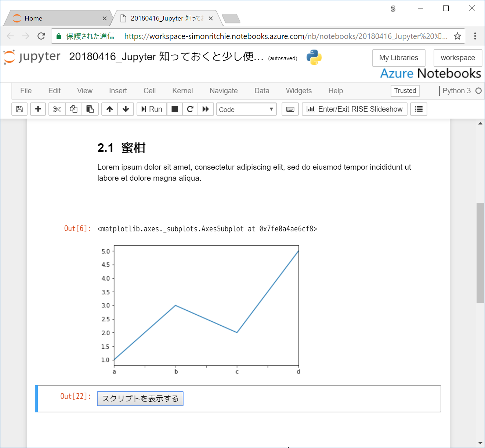485x448 pixels.
Task: Open the Data menu
Action: point(262,91)
